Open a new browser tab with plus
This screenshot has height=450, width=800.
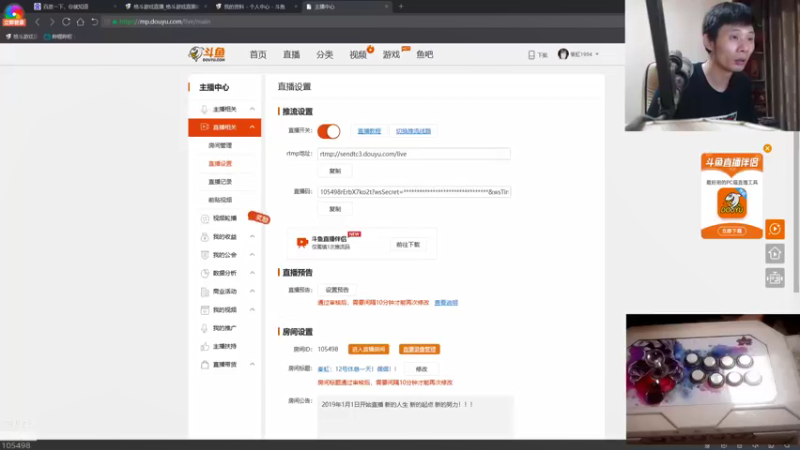401,7
